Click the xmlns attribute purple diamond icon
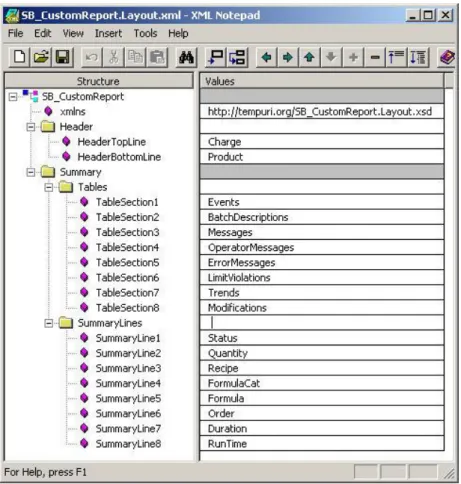Image resolution: width=461 pixels, height=484 pixels. (x=49, y=111)
